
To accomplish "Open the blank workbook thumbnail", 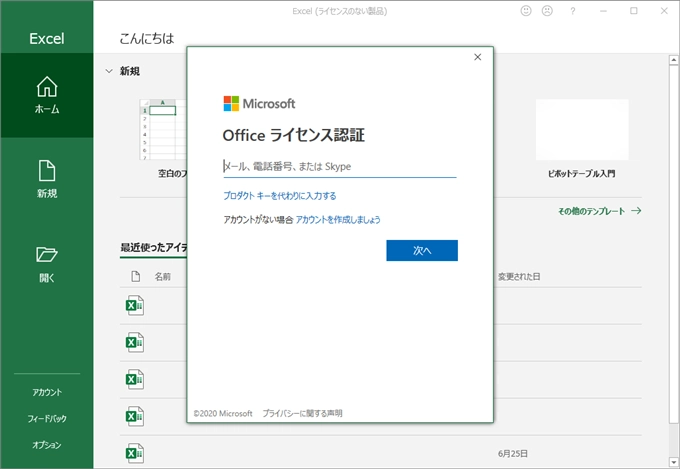I will [x=163, y=129].
